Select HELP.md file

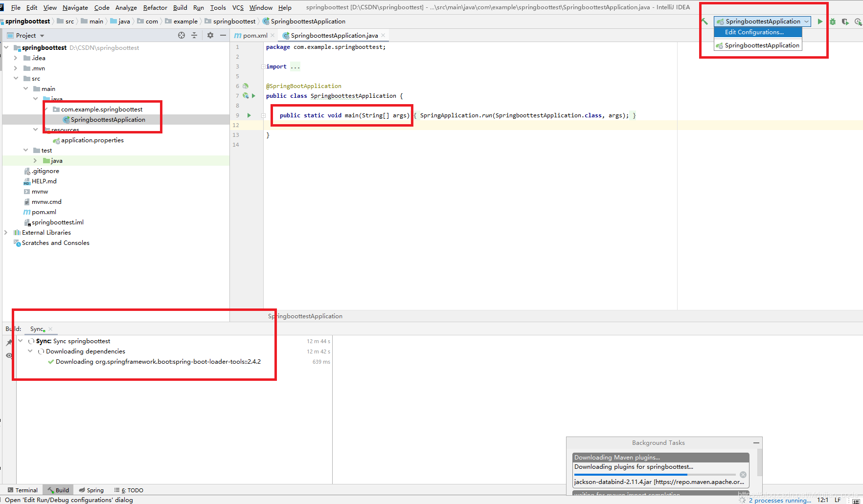40,181
